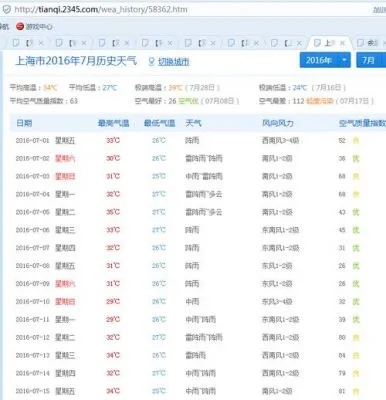386x400 pixels.
Task: Click the red 星期日 in 2016-07-03 row
Action: coord(65,176)
